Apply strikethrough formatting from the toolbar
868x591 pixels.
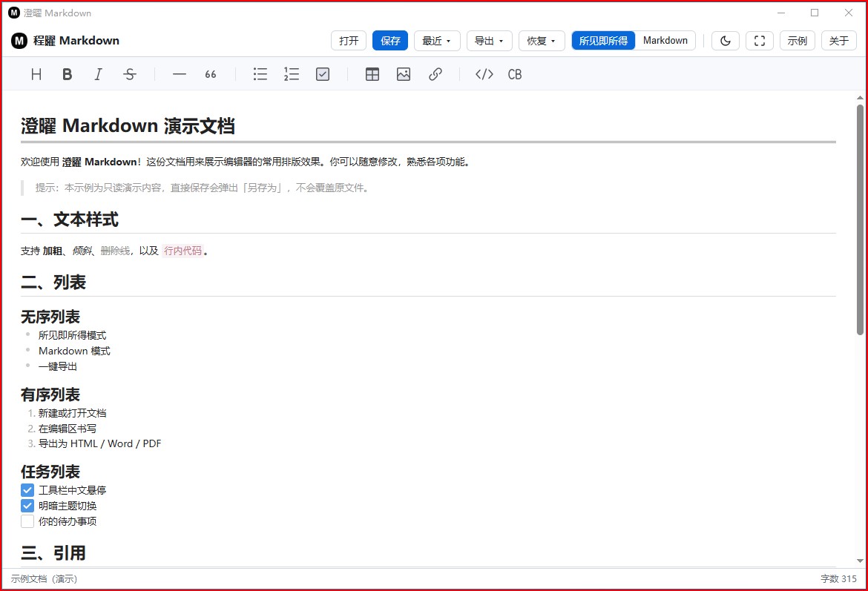point(130,74)
